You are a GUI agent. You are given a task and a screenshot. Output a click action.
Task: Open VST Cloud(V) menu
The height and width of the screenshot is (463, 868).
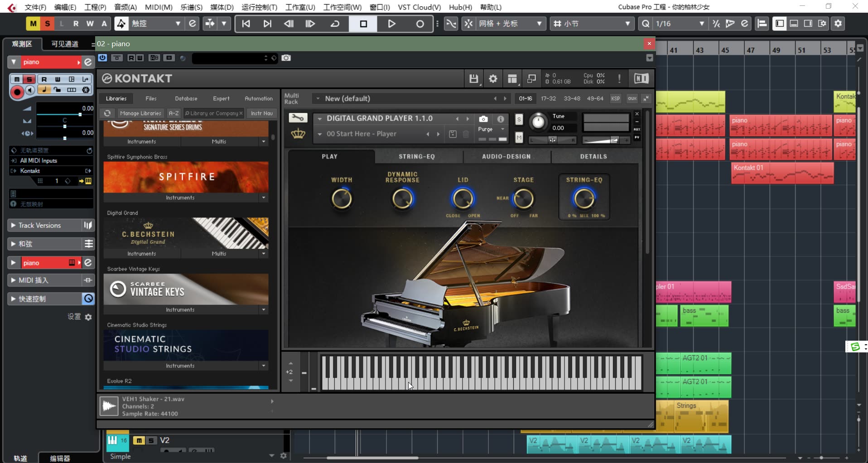pyautogui.click(x=419, y=7)
